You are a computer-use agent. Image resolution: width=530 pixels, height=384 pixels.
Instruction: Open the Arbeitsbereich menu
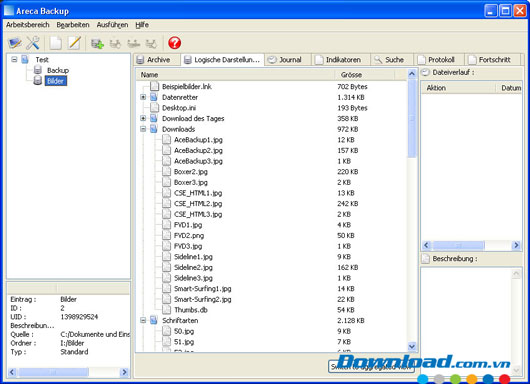pyautogui.click(x=28, y=25)
